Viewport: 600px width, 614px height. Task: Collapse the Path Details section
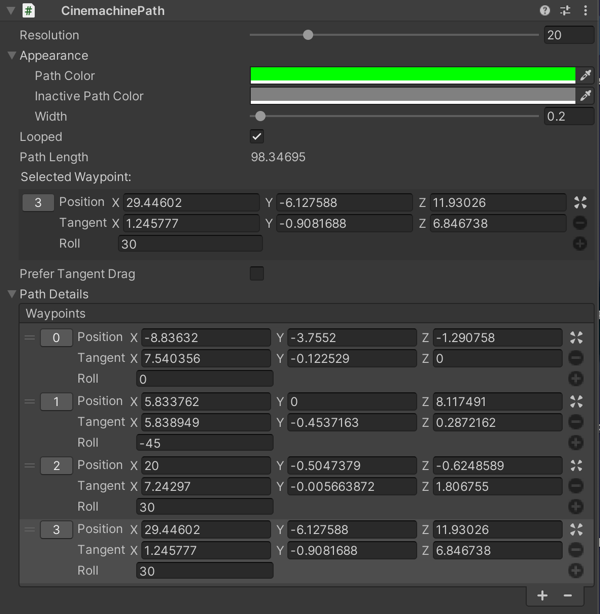click(12, 294)
